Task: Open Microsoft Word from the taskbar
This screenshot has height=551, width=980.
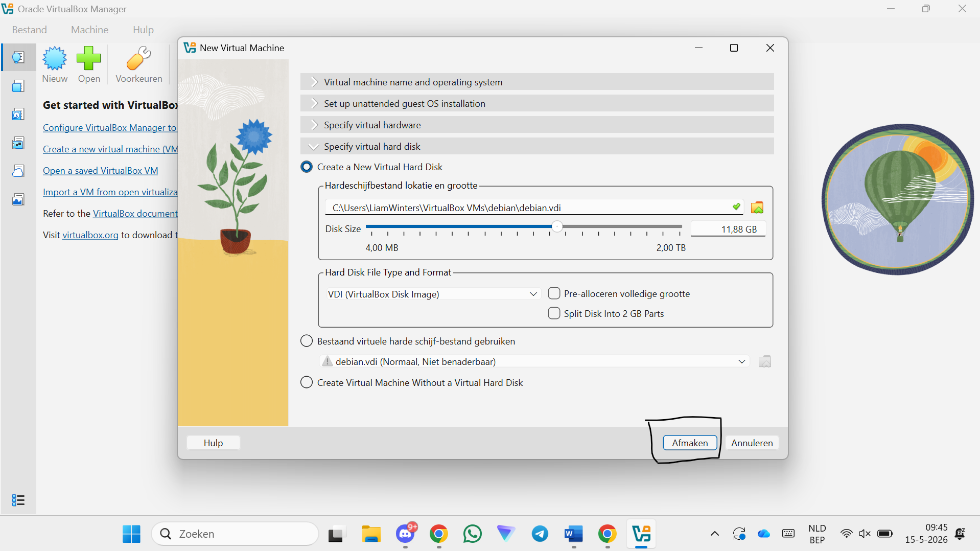Action: click(574, 534)
